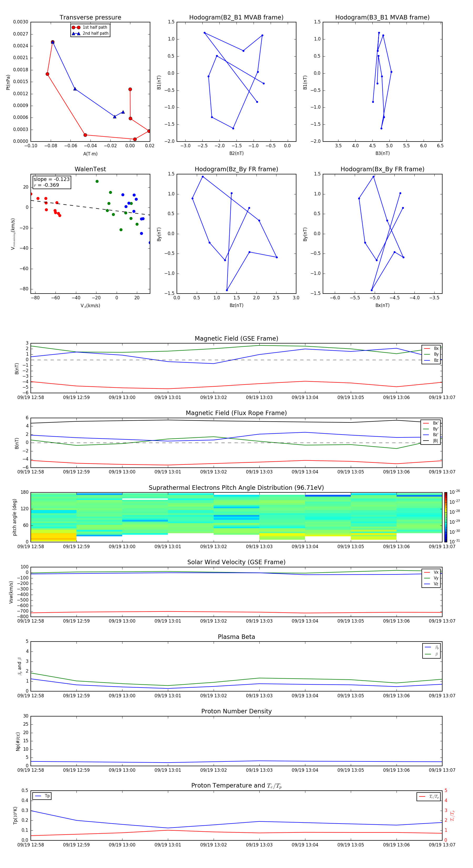This screenshot has height=868, width=473.
Task: Click the 'Hodogram(Bz_By FR frame)' title
Action: pyautogui.click(x=236, y=169)
